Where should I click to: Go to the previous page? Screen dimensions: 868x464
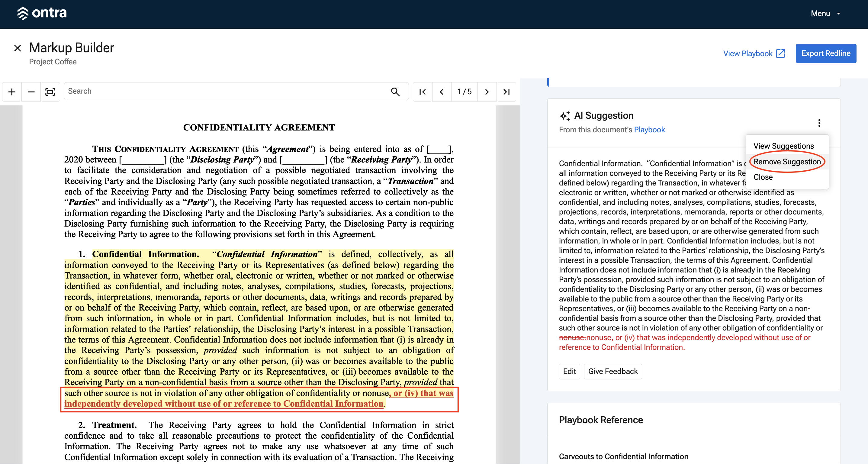pos(442,92)
